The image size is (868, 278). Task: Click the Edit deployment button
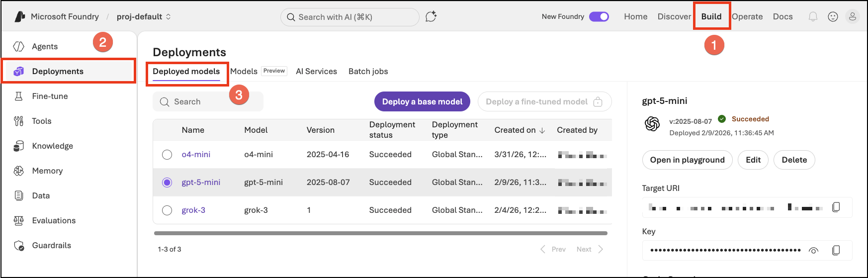[753, 160]
